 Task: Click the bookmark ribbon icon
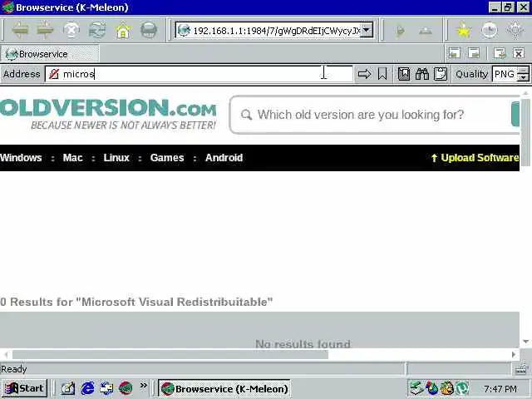click(382, 74)
